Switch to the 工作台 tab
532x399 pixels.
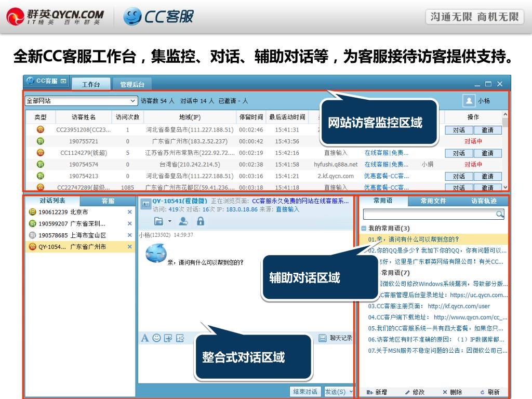(90, 84)
